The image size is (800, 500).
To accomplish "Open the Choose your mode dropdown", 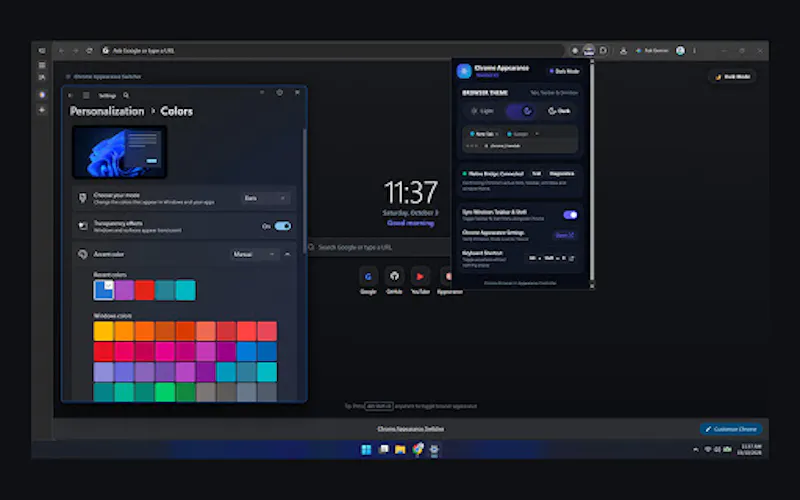I will pos(265,198).
